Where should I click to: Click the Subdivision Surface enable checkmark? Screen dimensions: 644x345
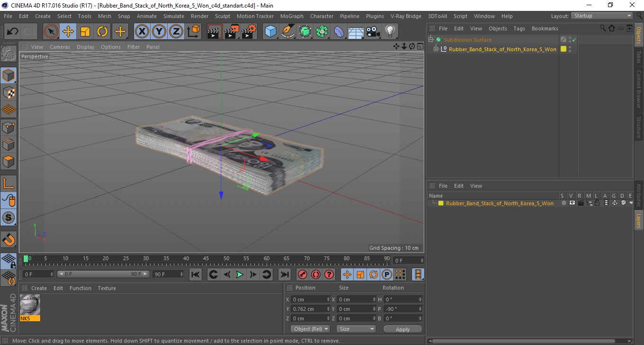coord(574,40)
